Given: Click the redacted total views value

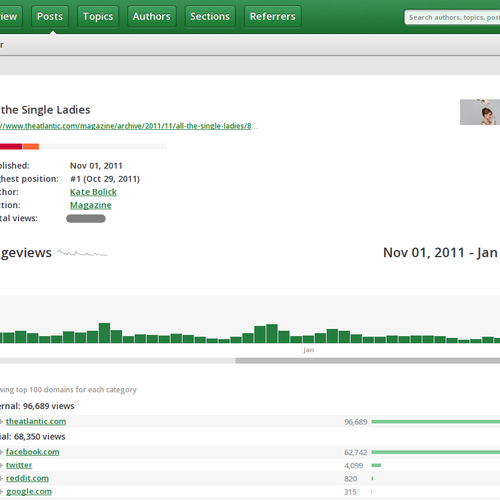Looking at the screenshot, I should (86, 219).
